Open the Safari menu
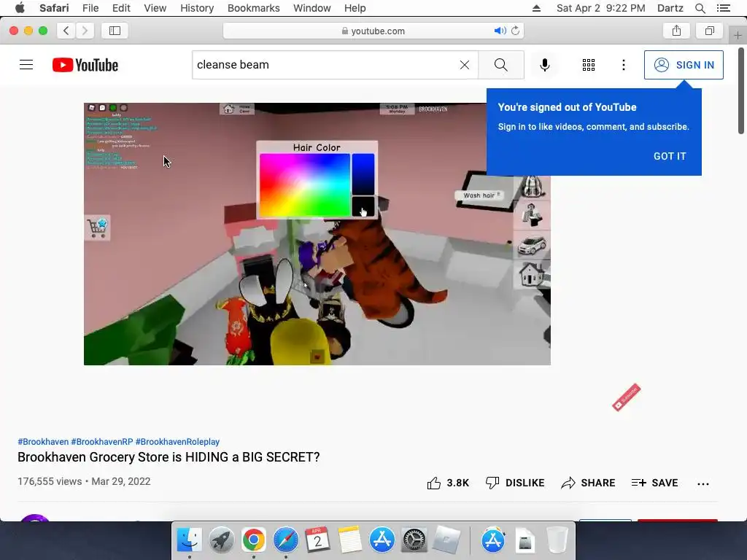 [x=54, y=8]
